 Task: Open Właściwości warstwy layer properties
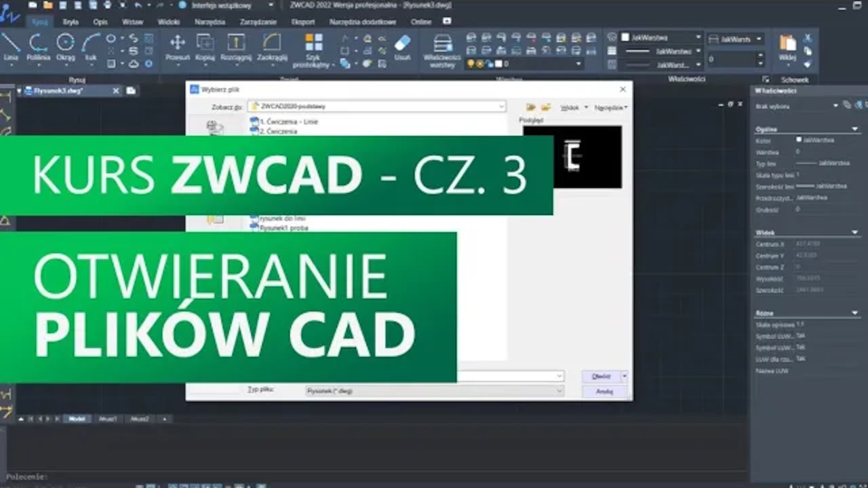(442, 51)
